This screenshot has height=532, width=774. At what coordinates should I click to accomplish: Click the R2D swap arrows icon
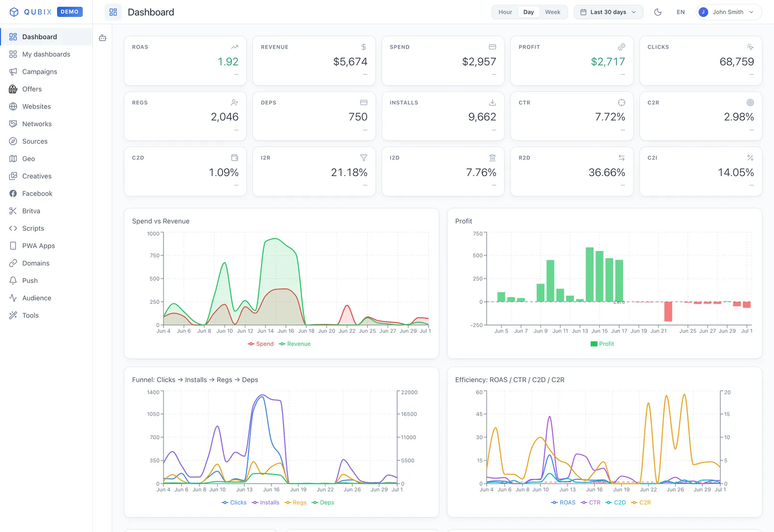click(622, 158)
